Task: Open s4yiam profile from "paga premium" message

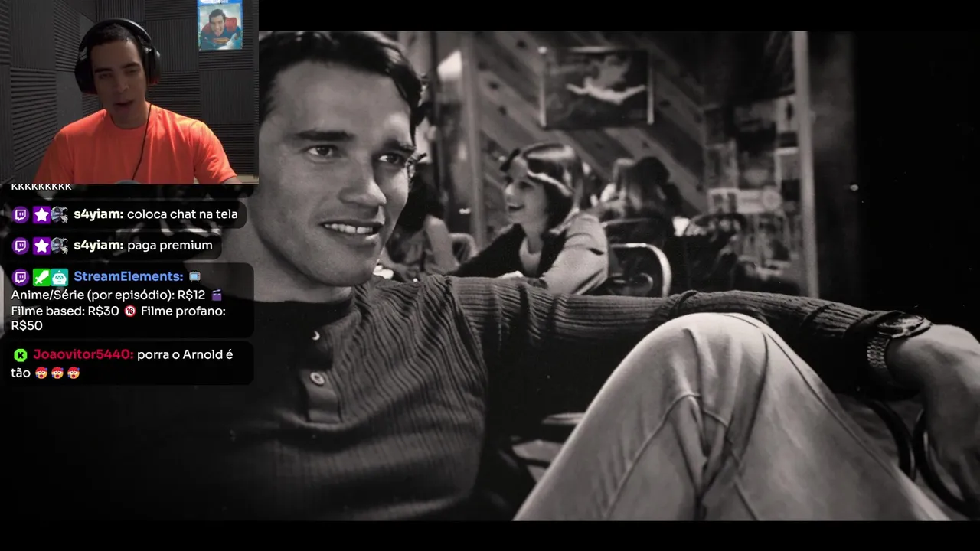Action: (99, 245)
